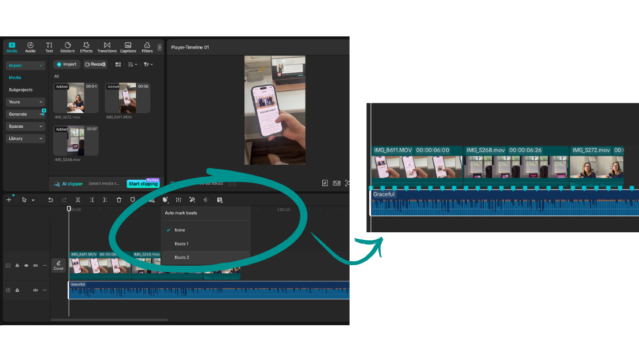Click the AI clipper label

[68, 184]
